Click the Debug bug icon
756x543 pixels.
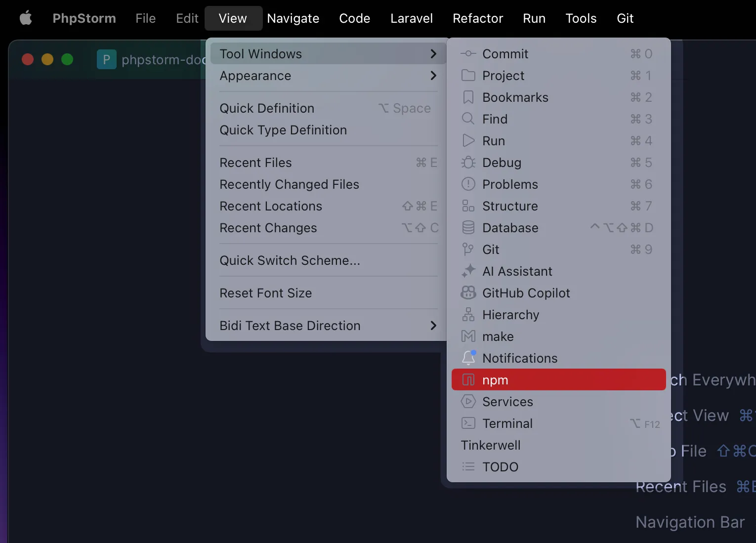tap(468, 163)
